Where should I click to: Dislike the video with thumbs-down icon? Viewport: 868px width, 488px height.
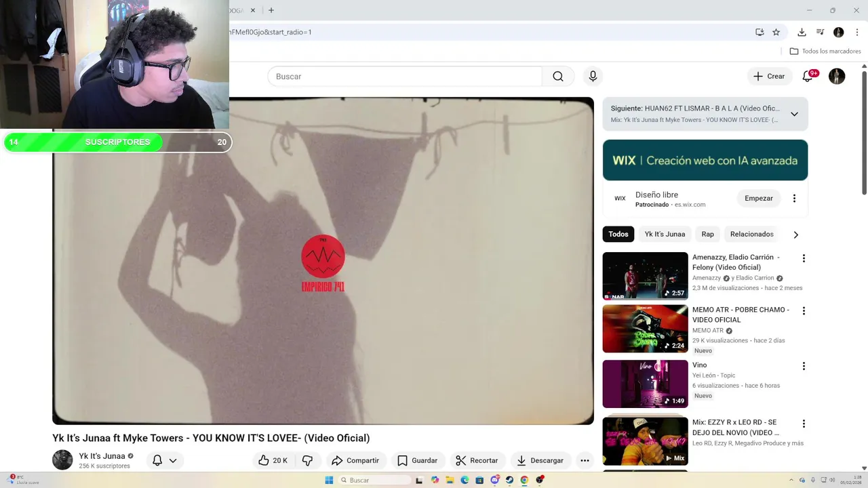pyautogui.click(x=307, y=460)
